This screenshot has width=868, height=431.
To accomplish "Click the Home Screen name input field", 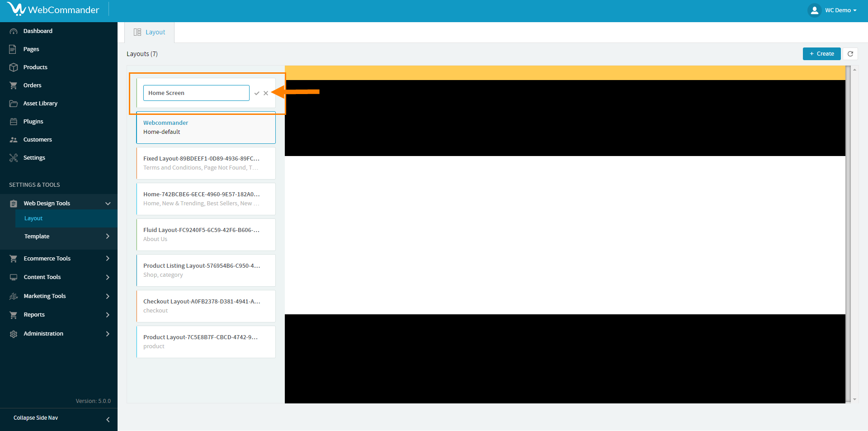I will [196, 93].
